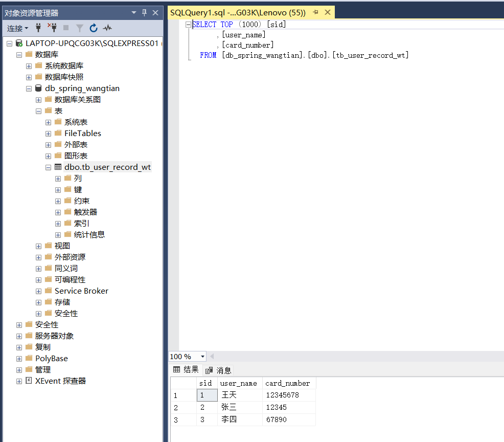Click the 复制 folder icon
Screen dimensions: 504x442
(x=29, y=347)
